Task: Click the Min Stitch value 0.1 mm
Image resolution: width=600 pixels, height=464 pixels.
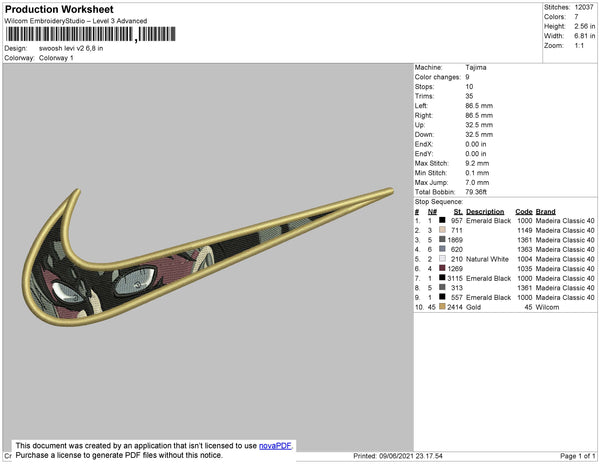Action: tap(477, 173)
